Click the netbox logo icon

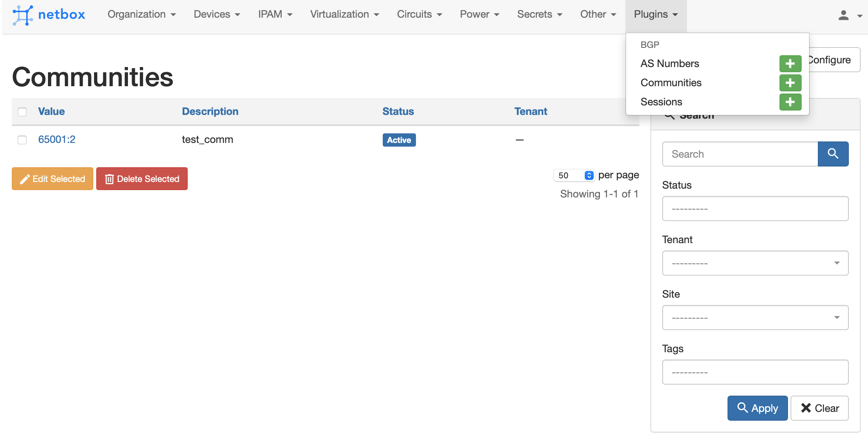click(x=22, y=15)
